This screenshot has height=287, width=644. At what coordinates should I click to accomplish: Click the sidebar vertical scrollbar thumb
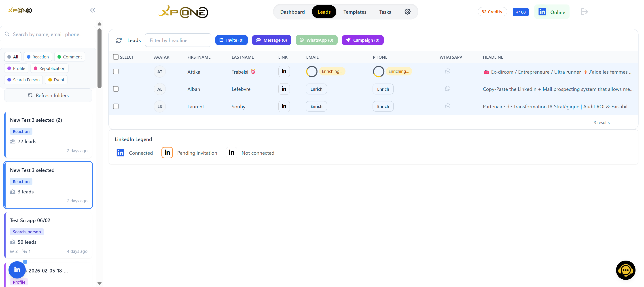pos(100,58)
